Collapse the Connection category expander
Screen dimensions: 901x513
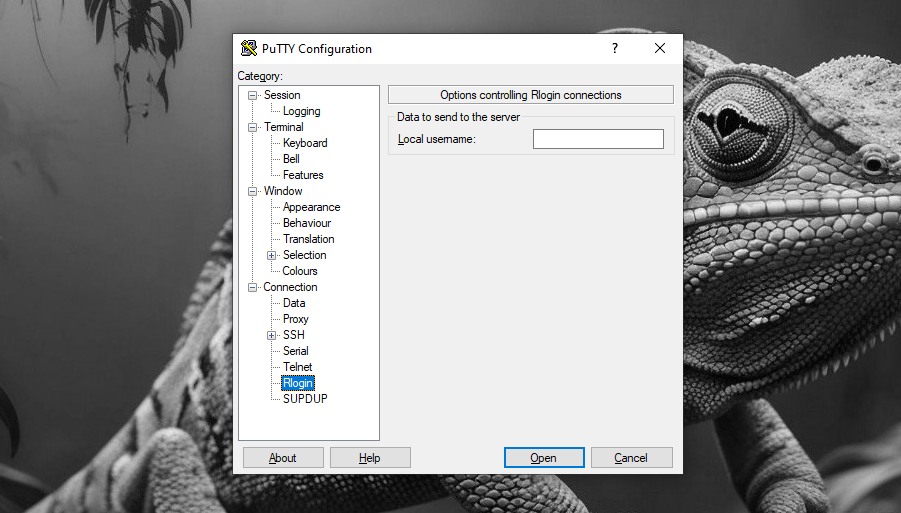pyautogui.click(x=253, y=287)
